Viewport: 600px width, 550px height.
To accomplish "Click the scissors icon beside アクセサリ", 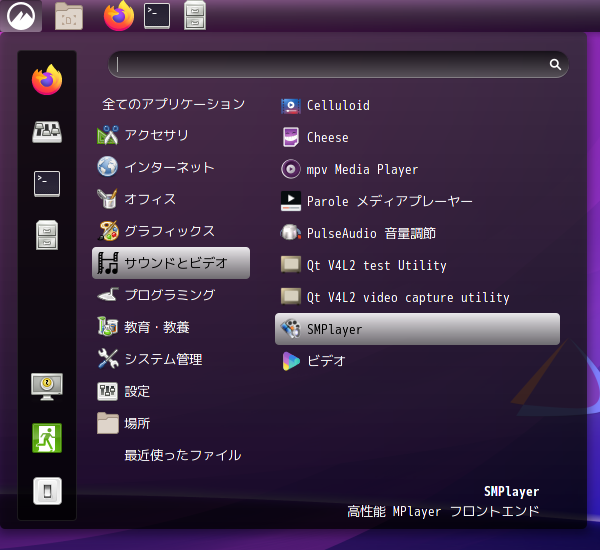I will tap(108, 135).
